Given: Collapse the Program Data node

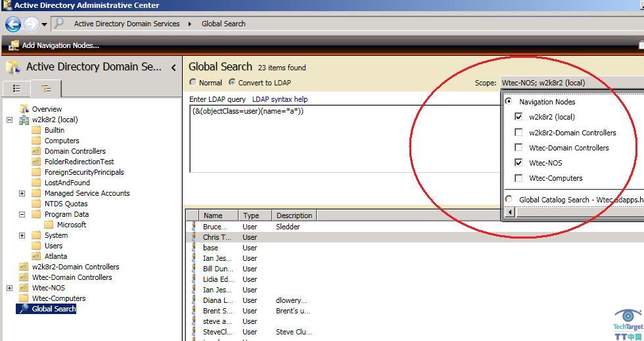Looking at the screenshot, I should pyautogui.click(x=22, y=214).
